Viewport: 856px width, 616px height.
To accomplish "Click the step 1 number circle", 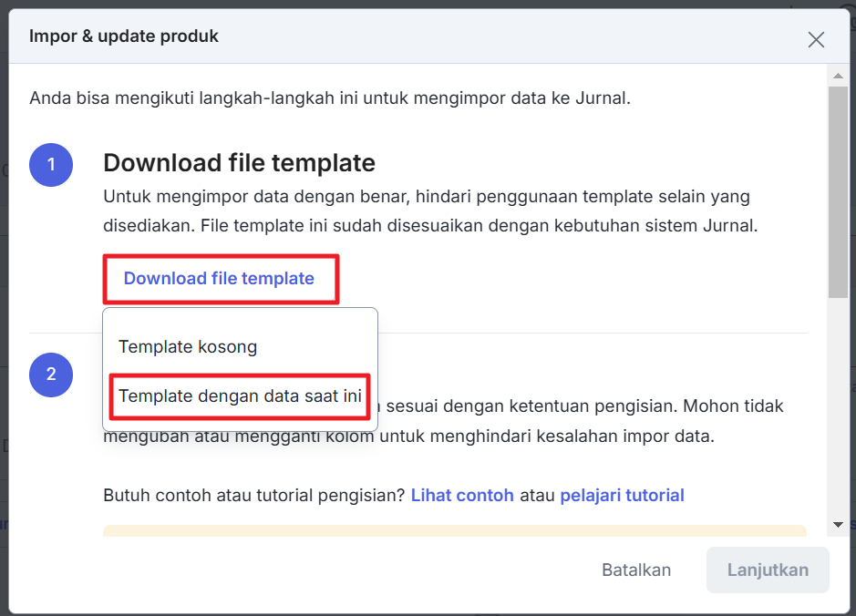I will tap(51, 165).
